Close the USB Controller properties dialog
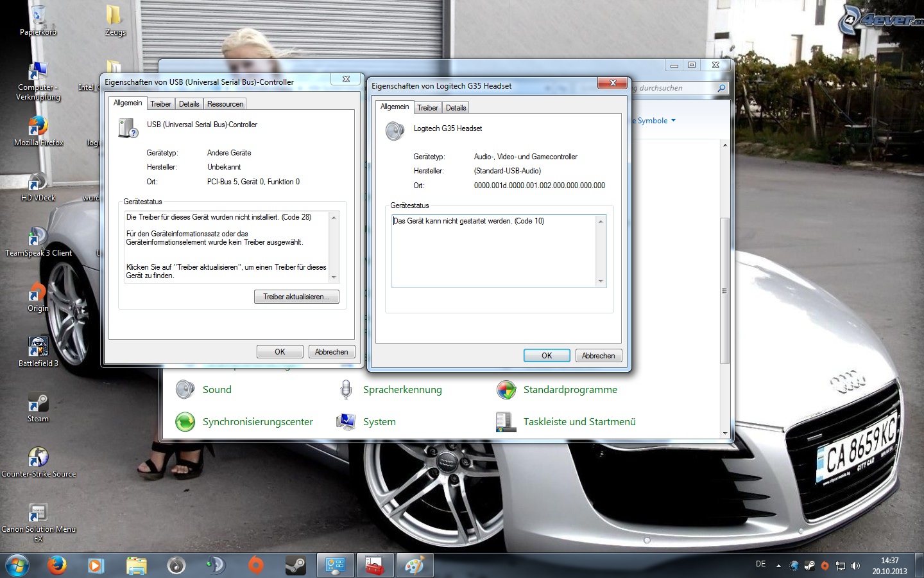 346,79
